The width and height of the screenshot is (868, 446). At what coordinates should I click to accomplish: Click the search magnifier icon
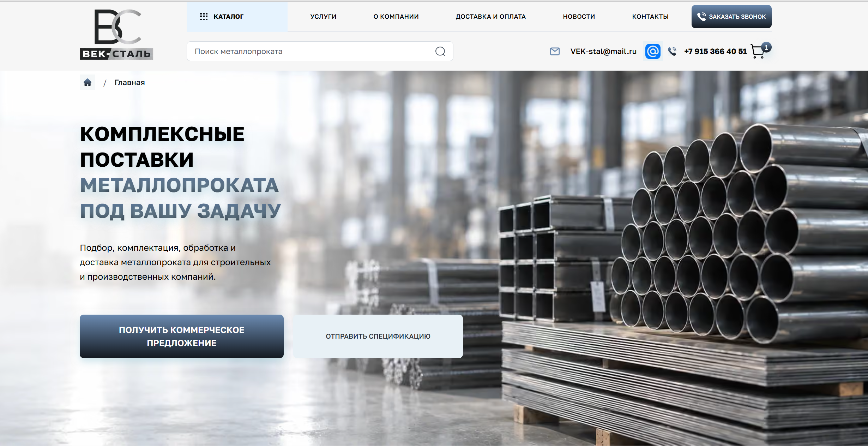pos(440,52)
